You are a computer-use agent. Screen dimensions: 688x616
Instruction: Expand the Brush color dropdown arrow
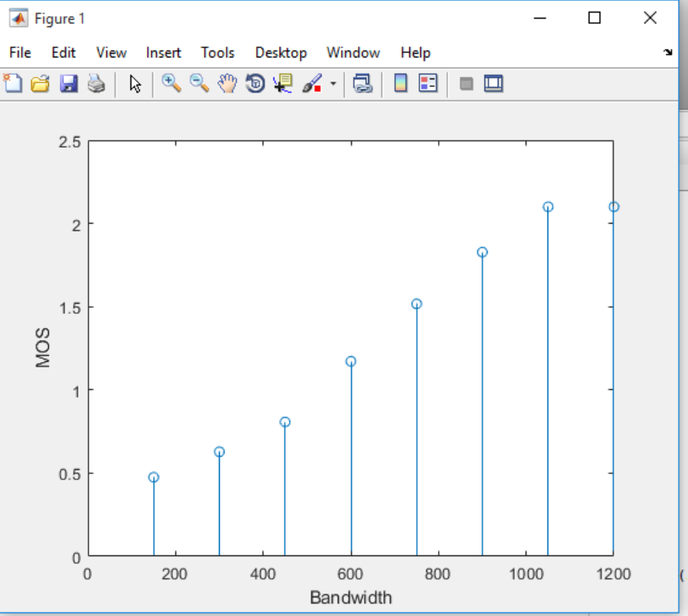click(333, 83)
